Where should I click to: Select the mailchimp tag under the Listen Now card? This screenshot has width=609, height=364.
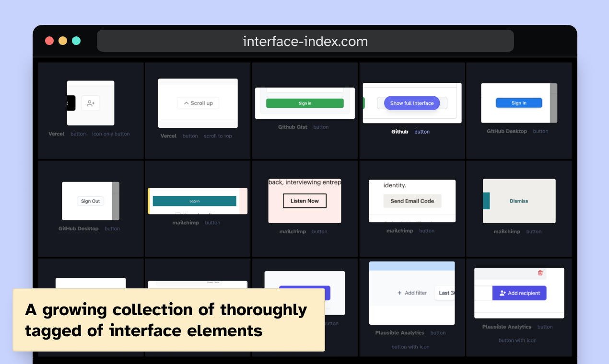pyautogui.click(x=293, y=232)
